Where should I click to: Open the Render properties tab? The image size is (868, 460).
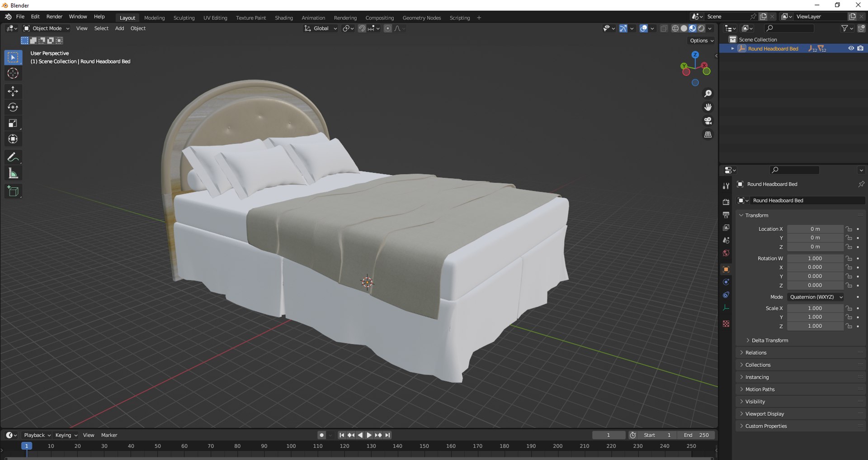726,202
